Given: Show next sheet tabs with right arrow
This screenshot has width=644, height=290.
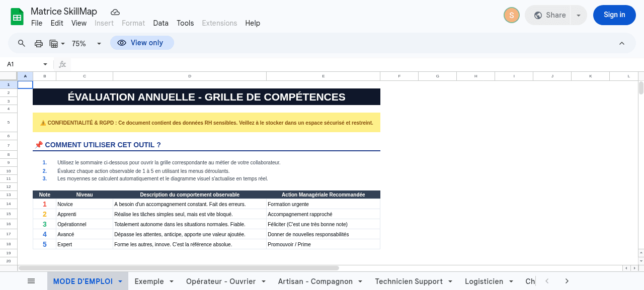Looking at the screenshot, I should [567, 281].
